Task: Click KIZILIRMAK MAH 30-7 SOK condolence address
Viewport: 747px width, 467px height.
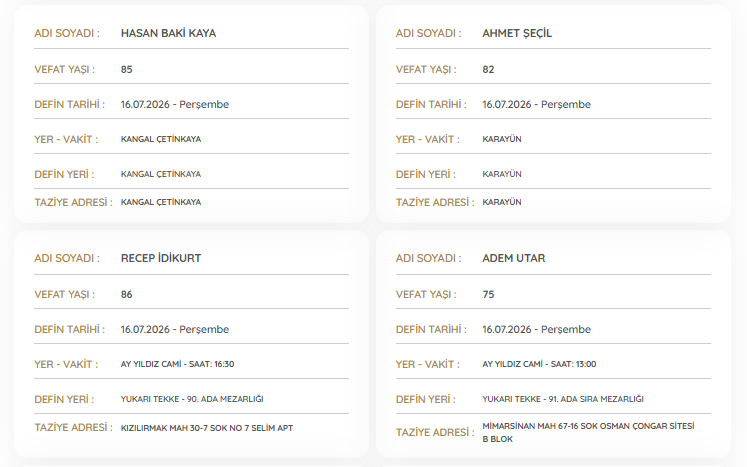Action: coord(207,428)
